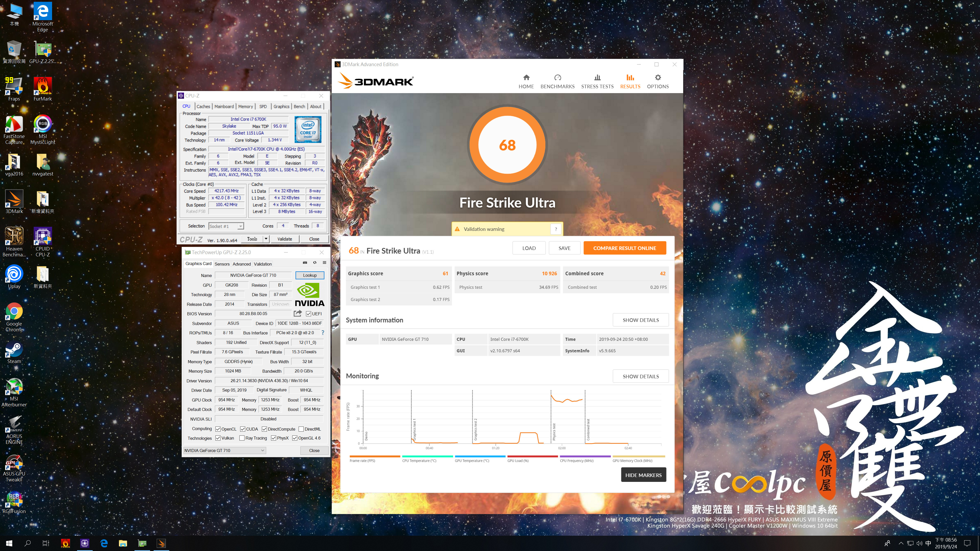Open the Socket #1 selection dropdown in CPU-Z

(226, 226)
